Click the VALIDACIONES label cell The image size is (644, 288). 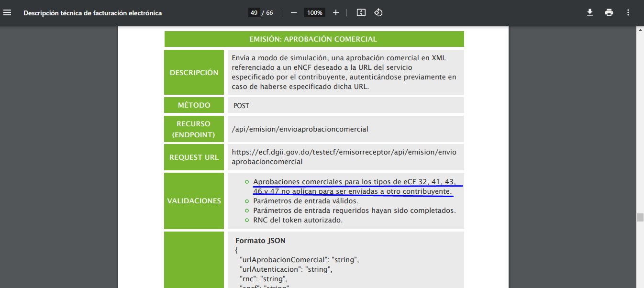point(194,201)
